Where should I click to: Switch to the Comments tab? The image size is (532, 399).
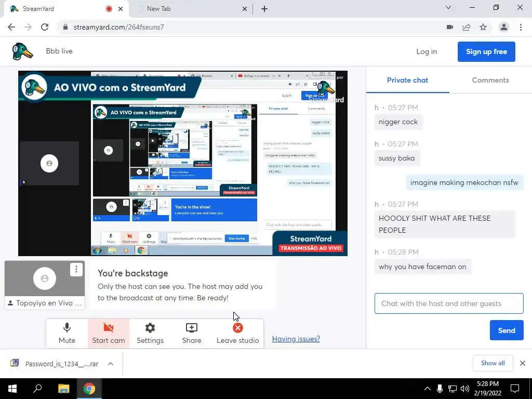(490, 80)
